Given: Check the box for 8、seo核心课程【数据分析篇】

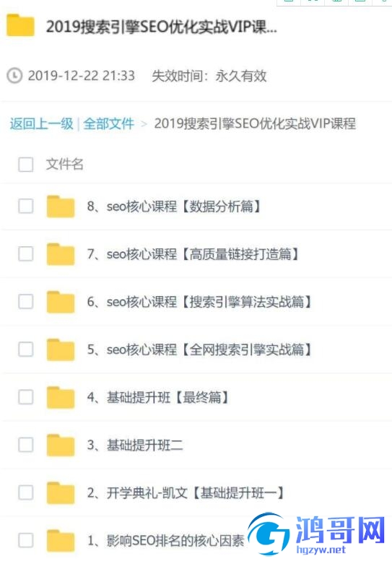Looking at the screenshot, I should [26, 206].
